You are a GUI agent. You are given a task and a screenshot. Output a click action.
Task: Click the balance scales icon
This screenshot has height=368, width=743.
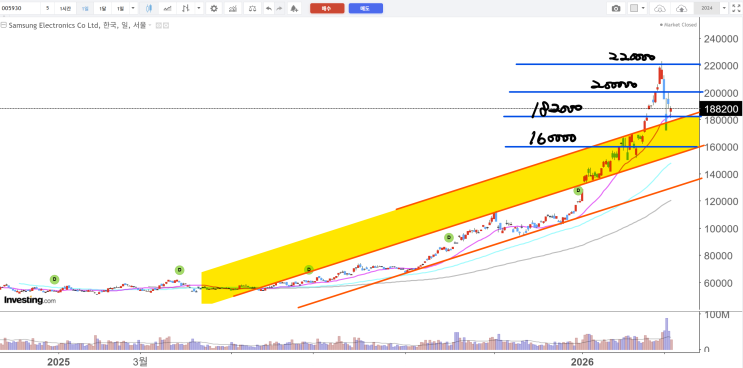[253, 9]
